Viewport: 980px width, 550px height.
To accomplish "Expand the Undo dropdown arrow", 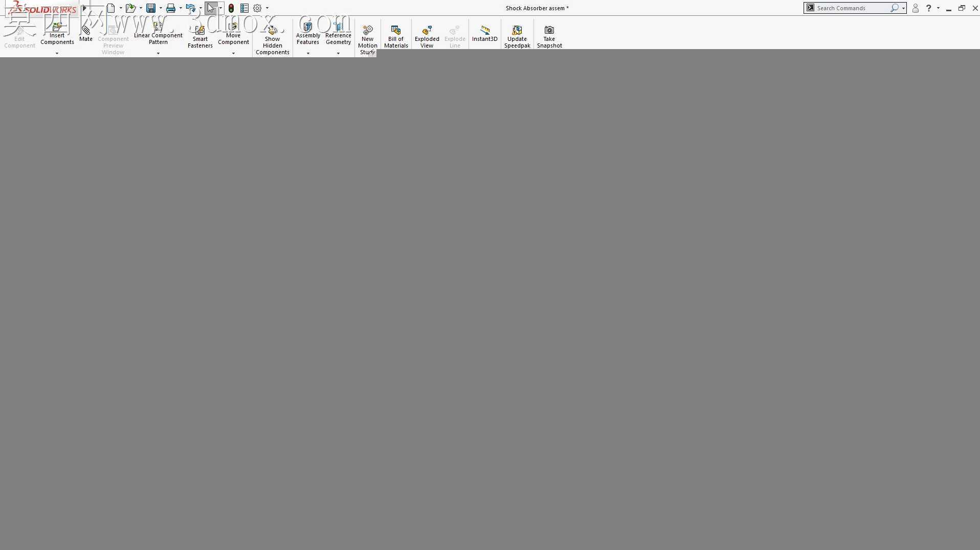I will pyautogui.click(x=201, y=8).
